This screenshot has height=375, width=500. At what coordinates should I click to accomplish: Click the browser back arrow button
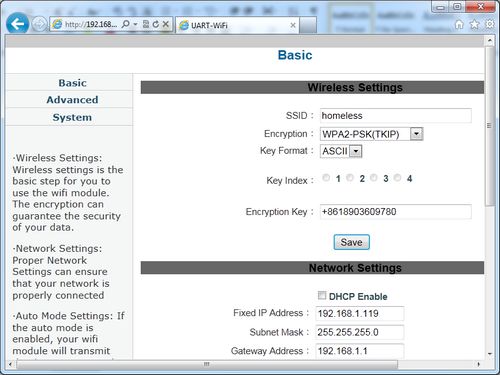(x=17, y=24)
